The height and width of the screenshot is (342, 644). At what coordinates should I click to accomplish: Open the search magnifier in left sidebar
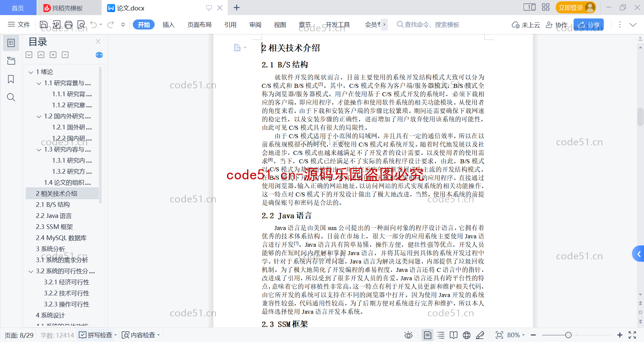(x=11, y=97)
